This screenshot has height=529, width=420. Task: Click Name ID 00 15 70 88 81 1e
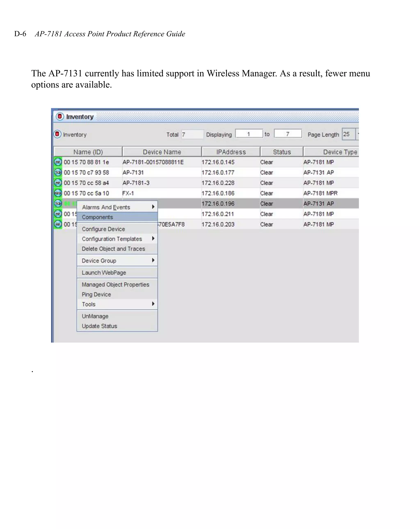[86, 162]
